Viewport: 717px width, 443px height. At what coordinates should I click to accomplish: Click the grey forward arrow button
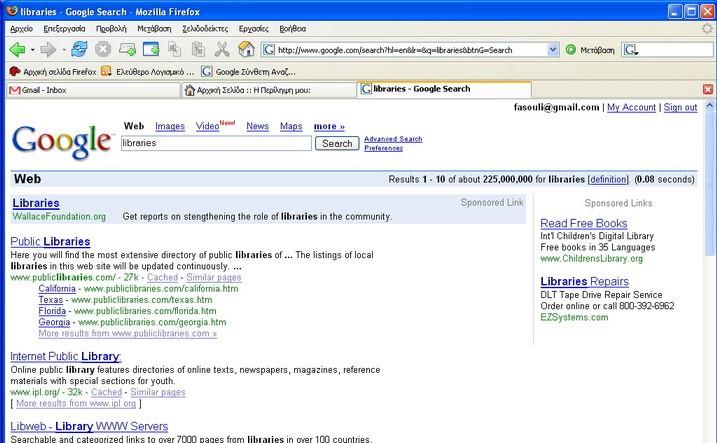[48, 49]
